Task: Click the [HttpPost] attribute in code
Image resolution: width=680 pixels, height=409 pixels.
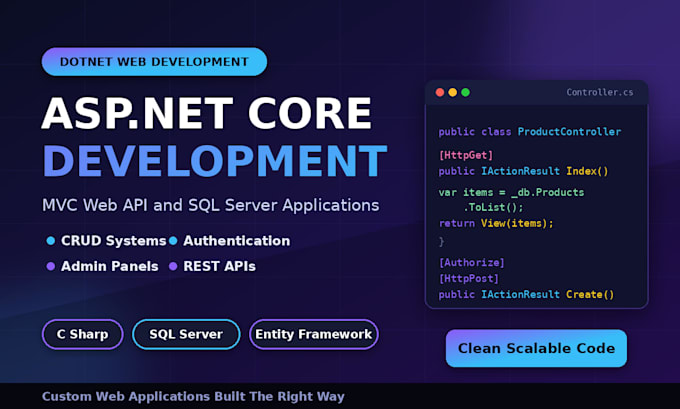Action: point(469,278)
